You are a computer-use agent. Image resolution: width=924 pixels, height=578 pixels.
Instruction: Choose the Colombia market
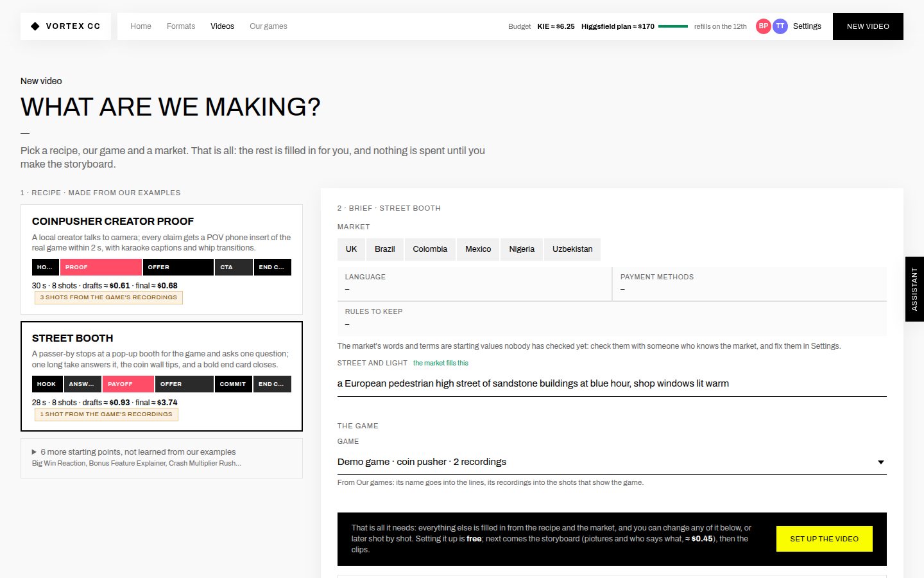click(x=430, y=249)
